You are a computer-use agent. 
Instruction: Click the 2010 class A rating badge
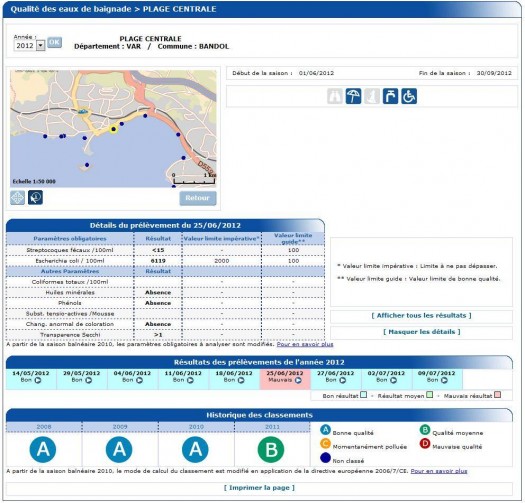coord(195,449)
